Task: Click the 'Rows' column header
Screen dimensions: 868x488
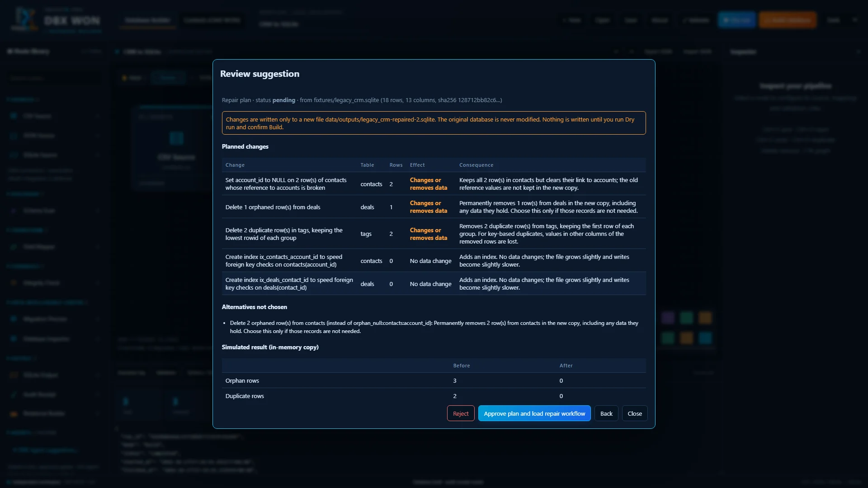Action: point(396,165)
